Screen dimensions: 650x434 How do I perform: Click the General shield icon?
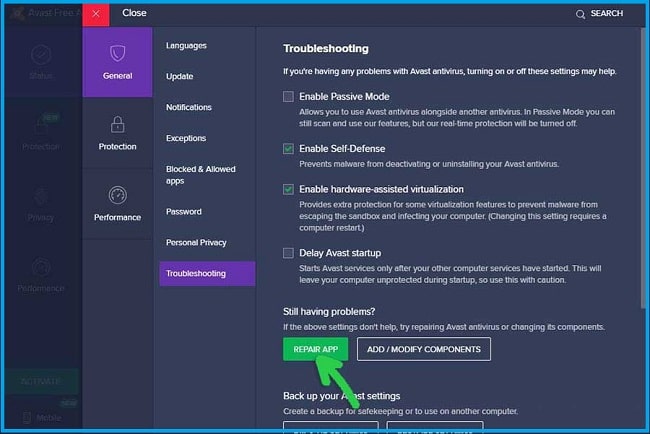(x=117, y=51)
